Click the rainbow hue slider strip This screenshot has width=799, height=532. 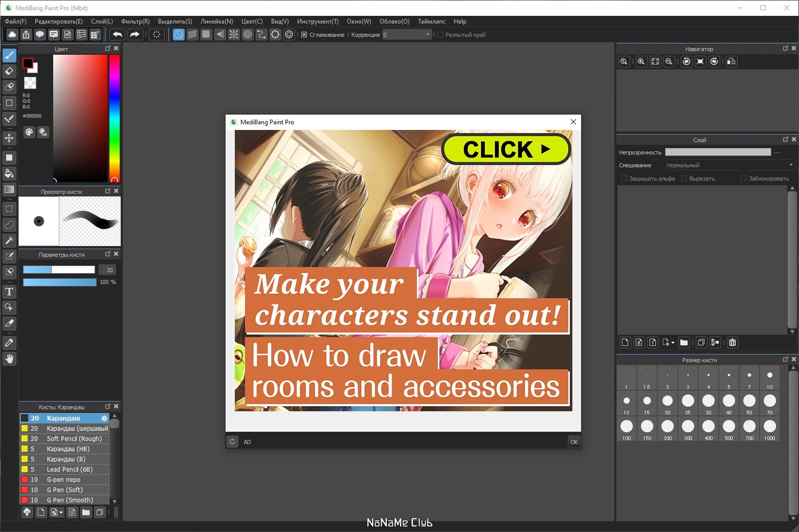114,118
